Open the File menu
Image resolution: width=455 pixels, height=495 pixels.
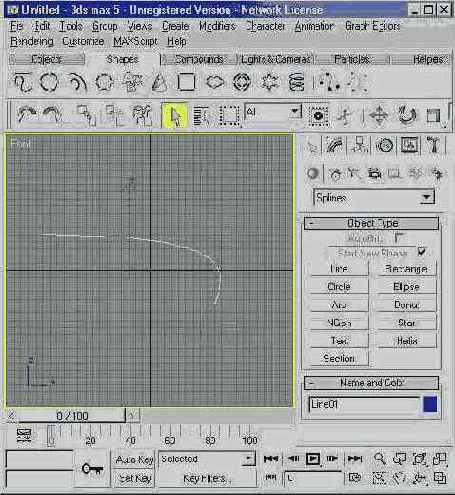(17, 26)
